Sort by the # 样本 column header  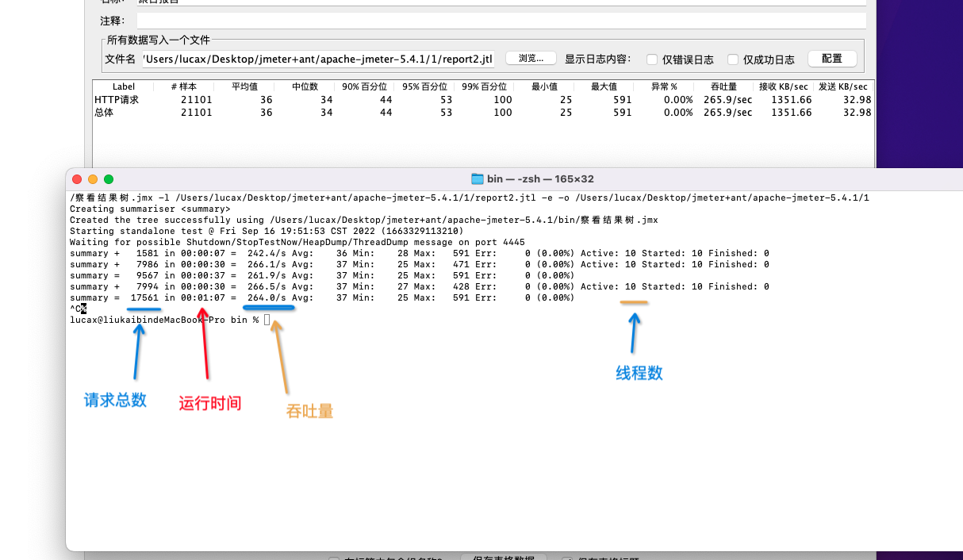pyautogui.click(x=183, y=86)
